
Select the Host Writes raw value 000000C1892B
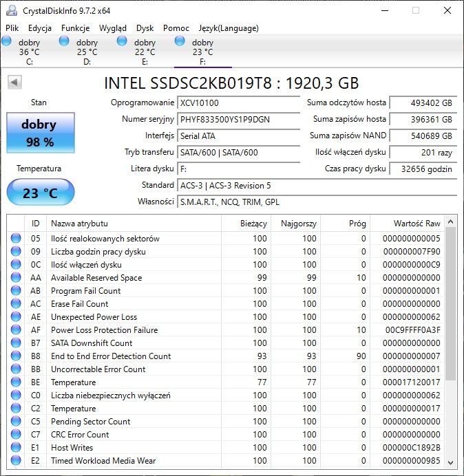click(412, 448)
